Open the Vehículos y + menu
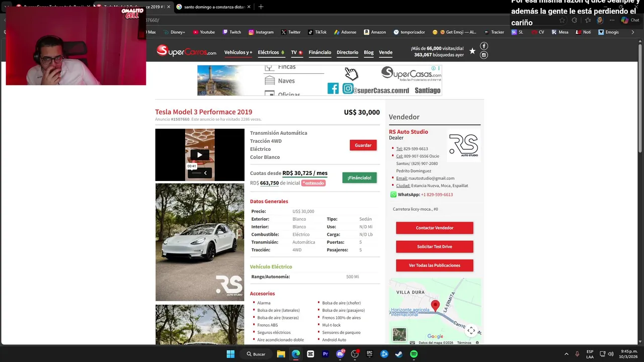The height and width of the screenshot is (362, 644). [x=238, y=52]
